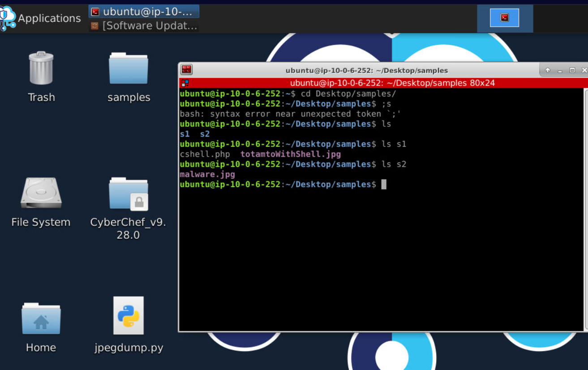Image resolution: width=588 pixels, height=370 pixels.
Task: Click the cursor at the last terminal prompt
Action: click(384, 185)
